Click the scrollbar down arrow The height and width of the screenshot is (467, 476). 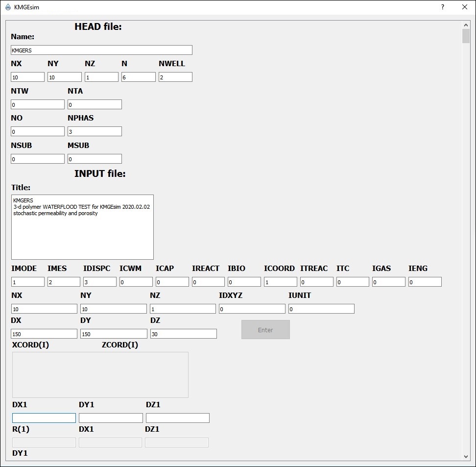(466, 456)
